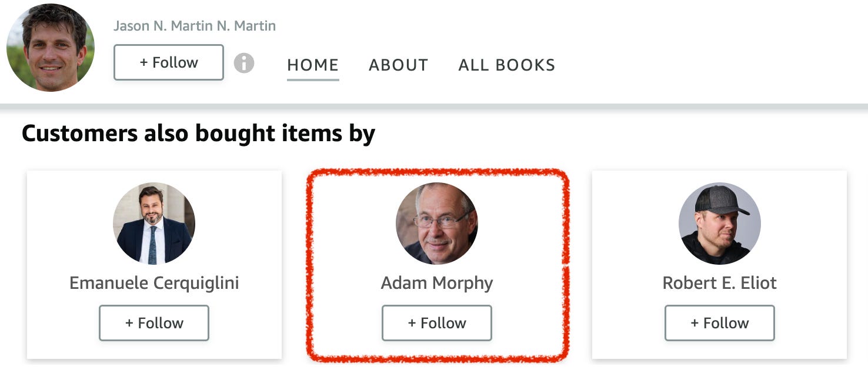
Task: Click the Follow button under Adam Morphy
Action: pyautogui.click(x=436, y=322)
